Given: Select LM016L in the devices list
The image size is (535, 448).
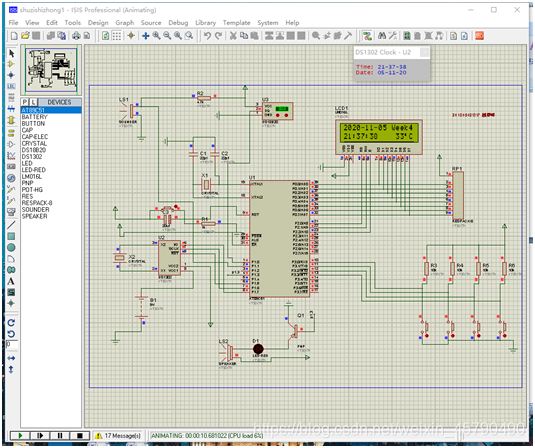Looking at the screenshot, I should (x=32, y=176).
